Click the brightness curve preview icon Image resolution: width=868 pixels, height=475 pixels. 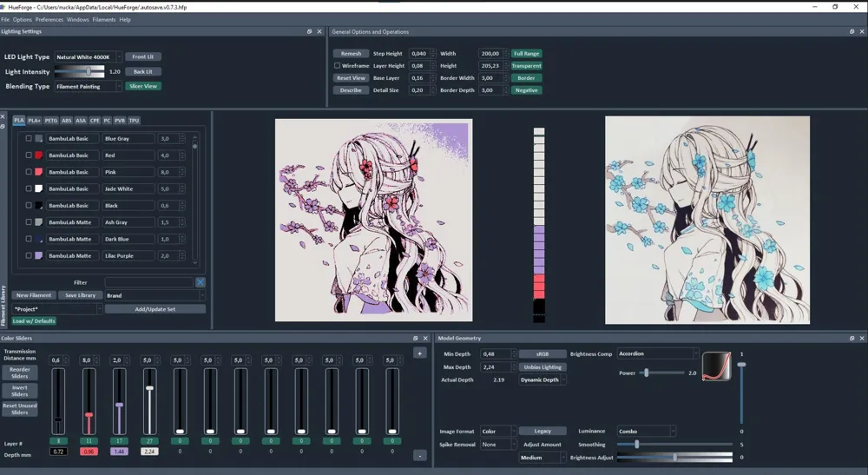click(717, 366)
